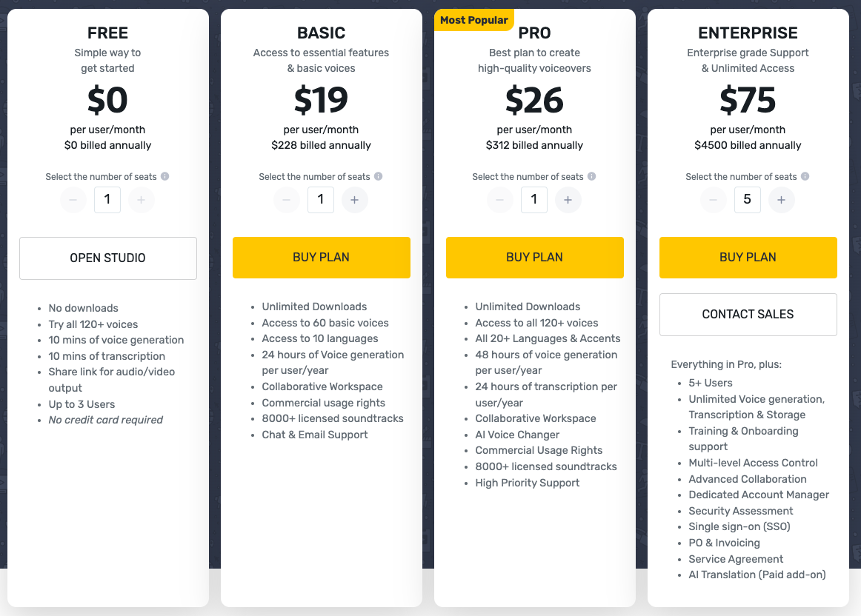Buy the Enterprise plan
The height and width of the screenshot is (616, 861).
[748, 258]
